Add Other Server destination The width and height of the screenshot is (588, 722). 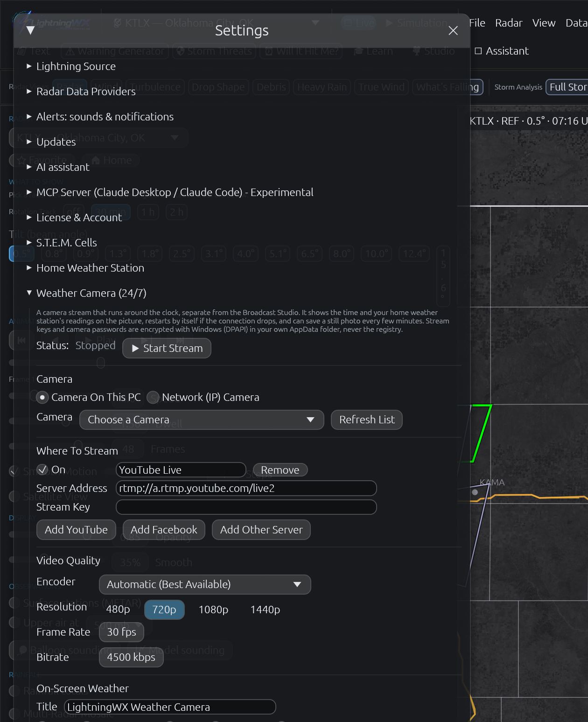(x=261, y=530)
